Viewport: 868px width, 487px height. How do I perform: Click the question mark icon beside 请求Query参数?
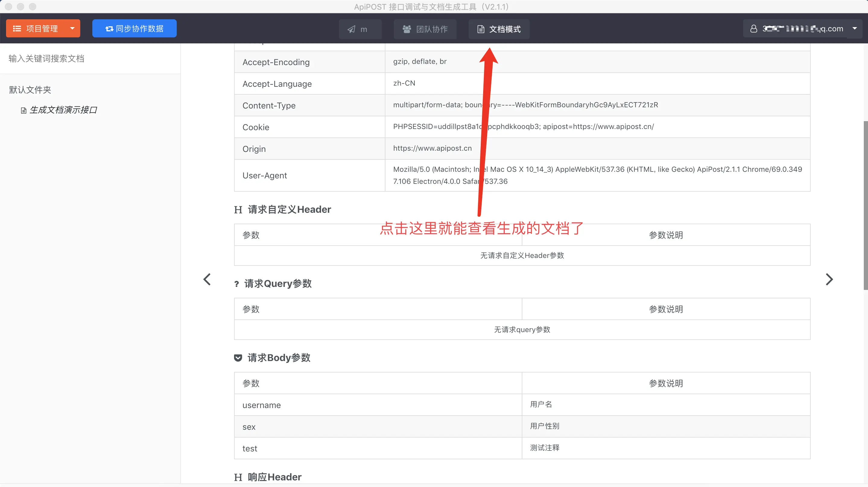[236, 284]
